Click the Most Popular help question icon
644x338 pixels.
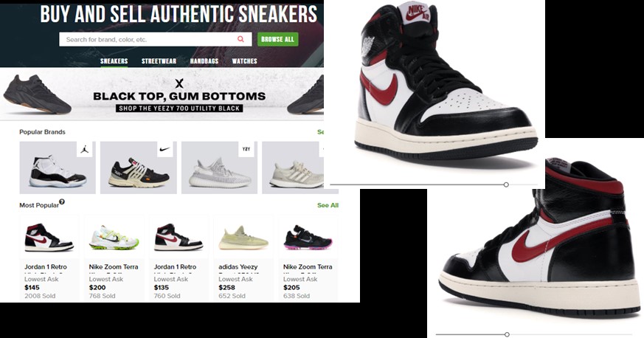pos(62,201)
